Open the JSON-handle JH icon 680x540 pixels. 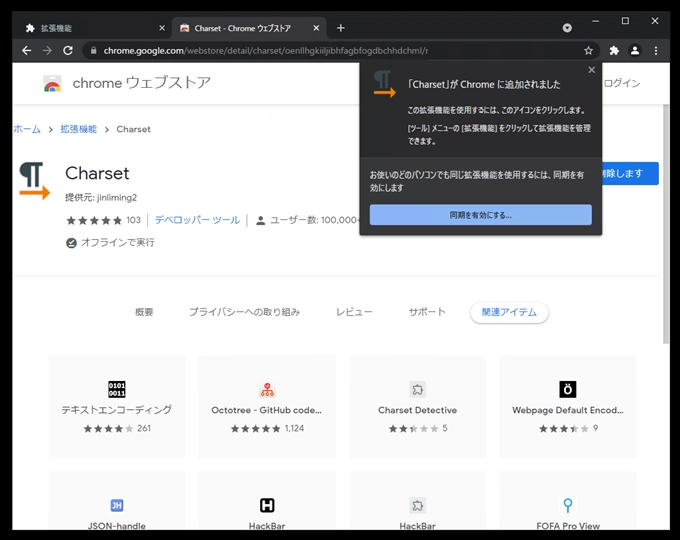[117, 505]
